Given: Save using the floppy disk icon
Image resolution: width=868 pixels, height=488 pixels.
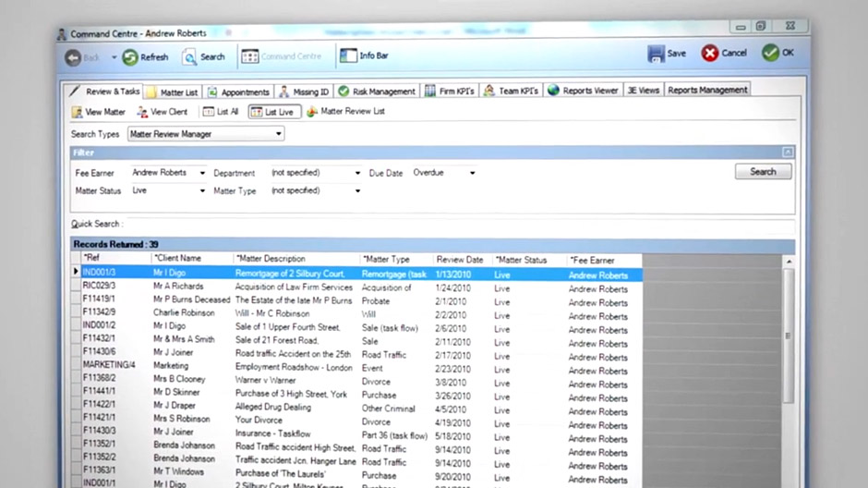Looking at the screenshot, I should (656, 54).
